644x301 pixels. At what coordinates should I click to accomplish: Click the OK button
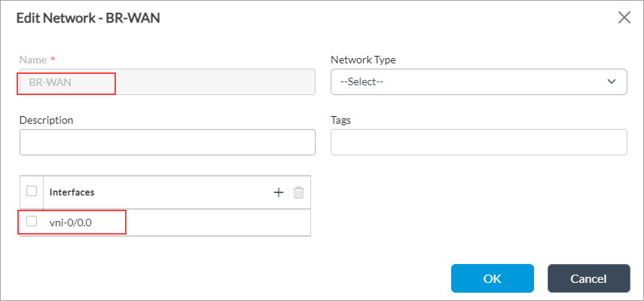493,278
